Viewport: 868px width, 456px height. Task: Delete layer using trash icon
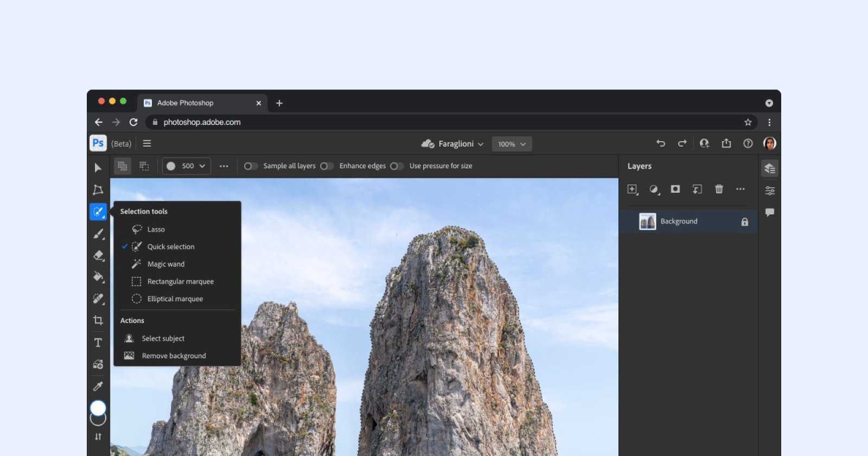pos(719,189)
